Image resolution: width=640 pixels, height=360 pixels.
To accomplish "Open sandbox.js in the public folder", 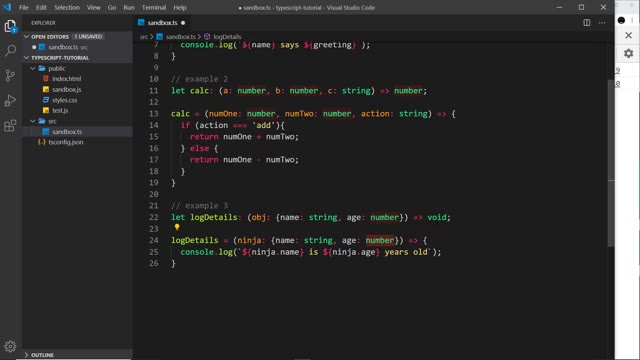I will (x=67, y=89).
